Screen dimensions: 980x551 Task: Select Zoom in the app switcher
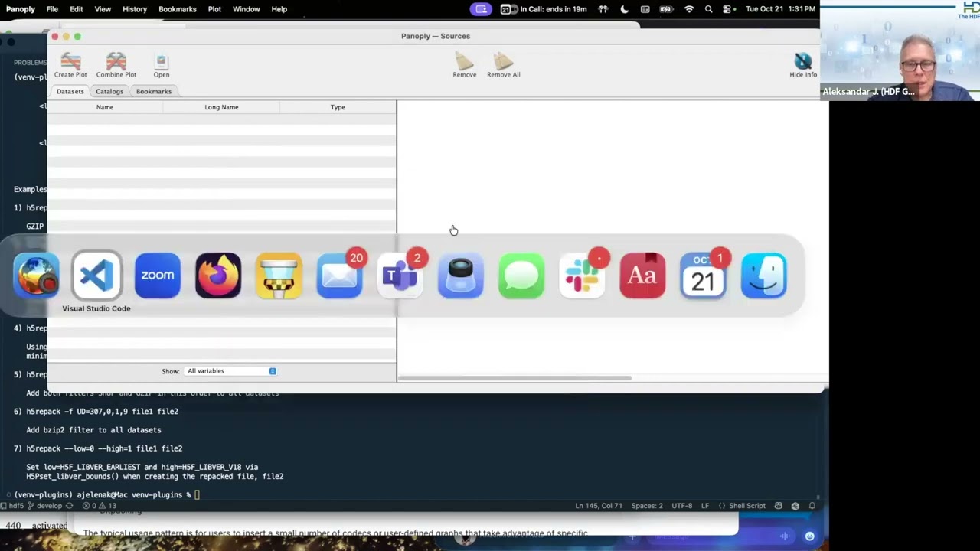[158, 275]
